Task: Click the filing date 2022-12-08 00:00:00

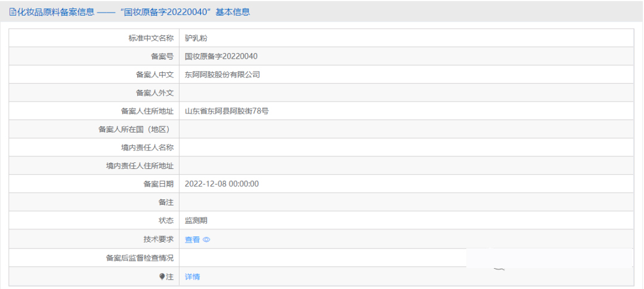Action: pos(222,184)
